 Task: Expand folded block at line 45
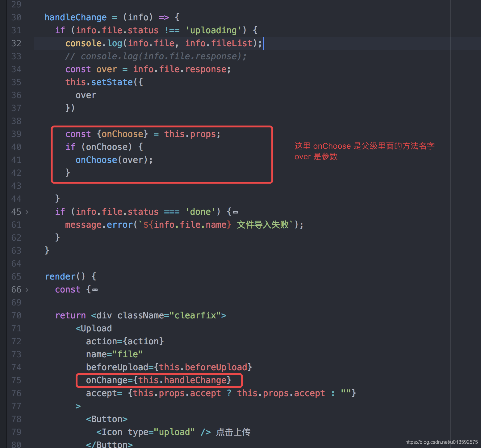tap(27, 212)
